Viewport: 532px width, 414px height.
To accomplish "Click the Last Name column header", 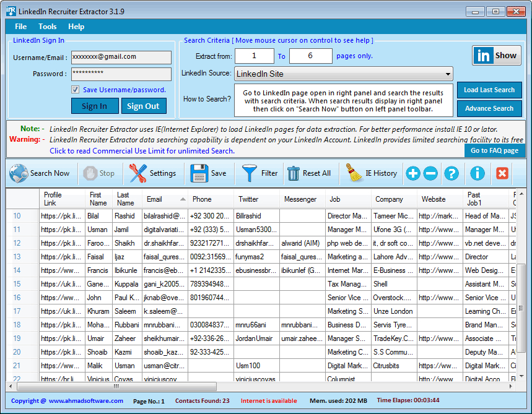I will click(127, 199).
